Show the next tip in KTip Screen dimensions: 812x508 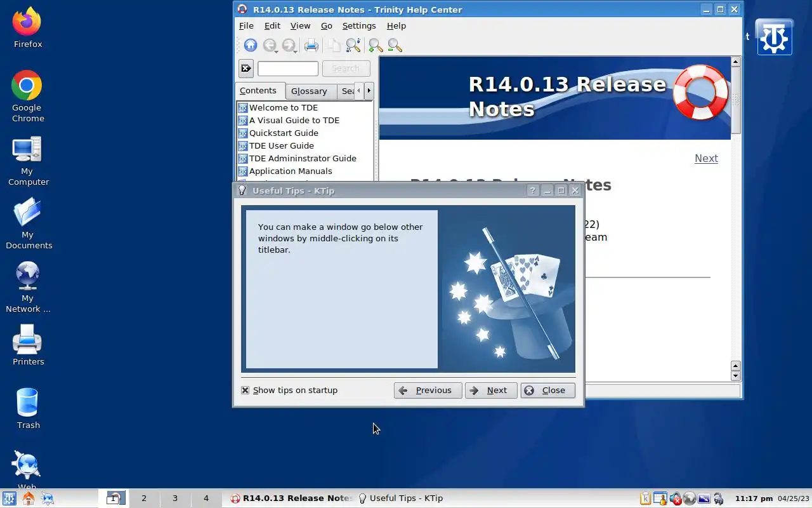pyautogui.click(x=491, y=391)
